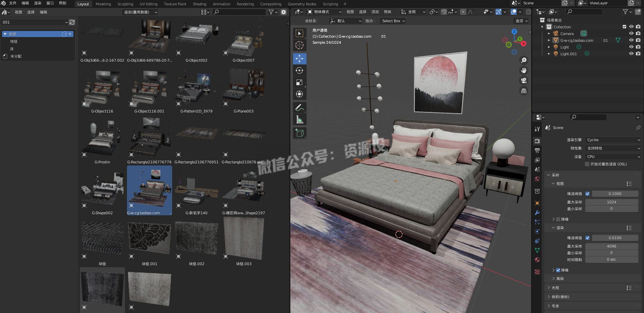Select the 未分配 (Unassigned) catalog
644x313 pixels.
click(x=15, y=56)
